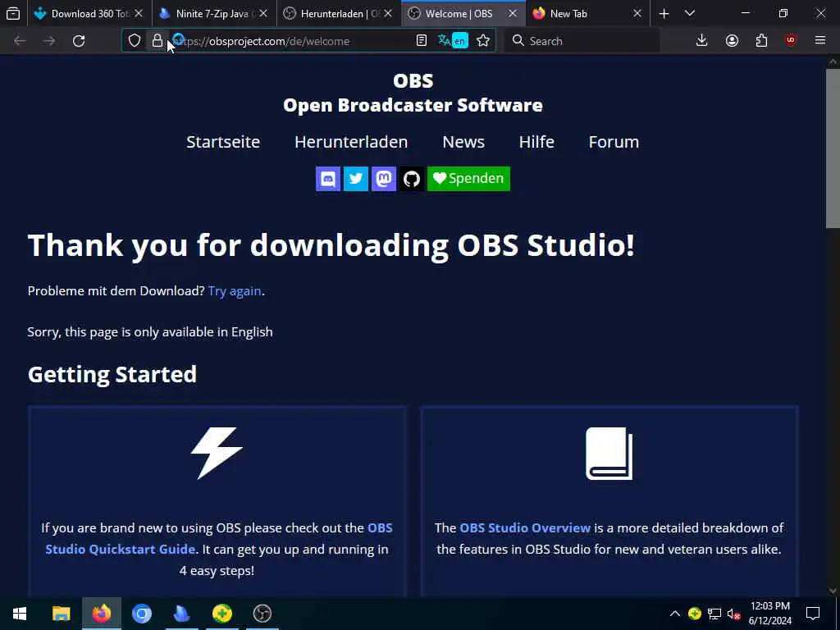
Task: Open the taskbar clock showing 12:03 PM
Action: tap(769, 614)
